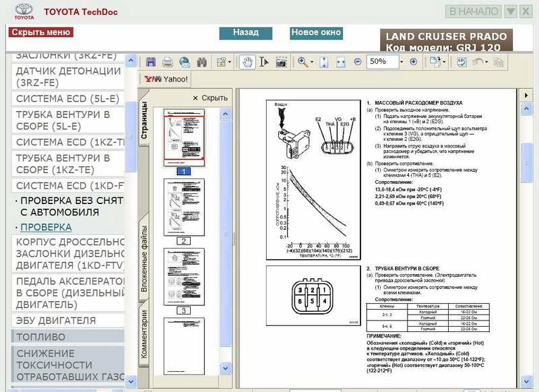
Task: Click the zoom in plus button
Action: [x=413, y=62]
